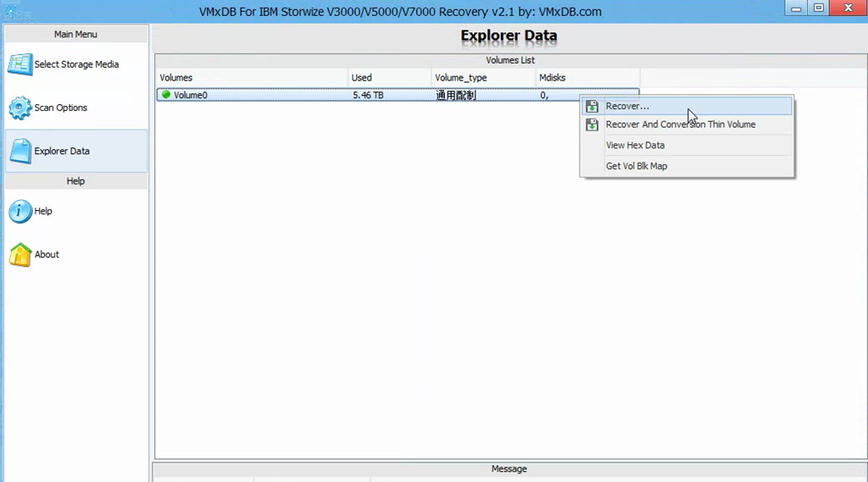Click the 5.46 TB used value
868x482 pixels.
point(368,95)
